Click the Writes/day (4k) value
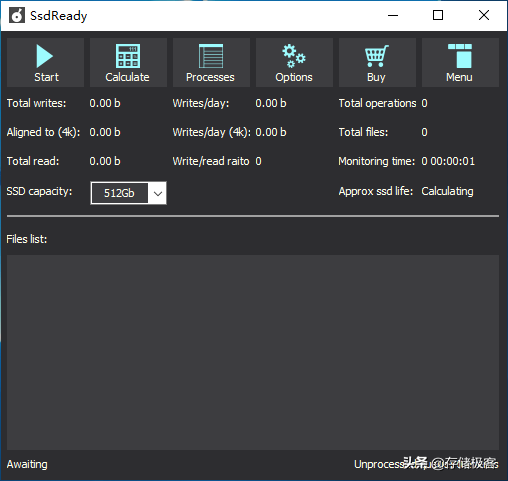Image resolution: width=508 pixels, height=481 pixels. (x=271, y=132)
